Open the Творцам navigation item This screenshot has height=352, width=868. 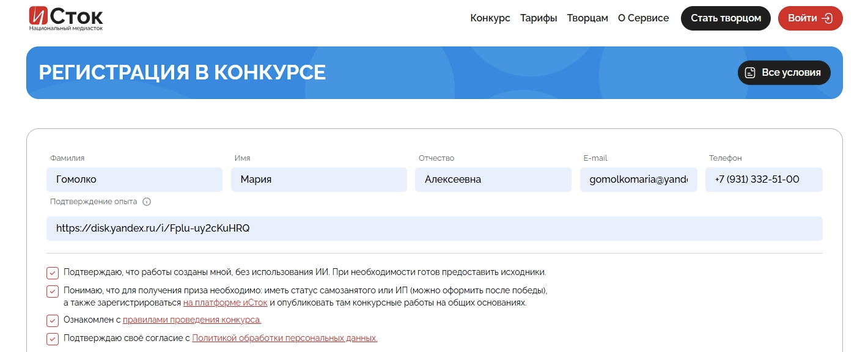[587, 18]
